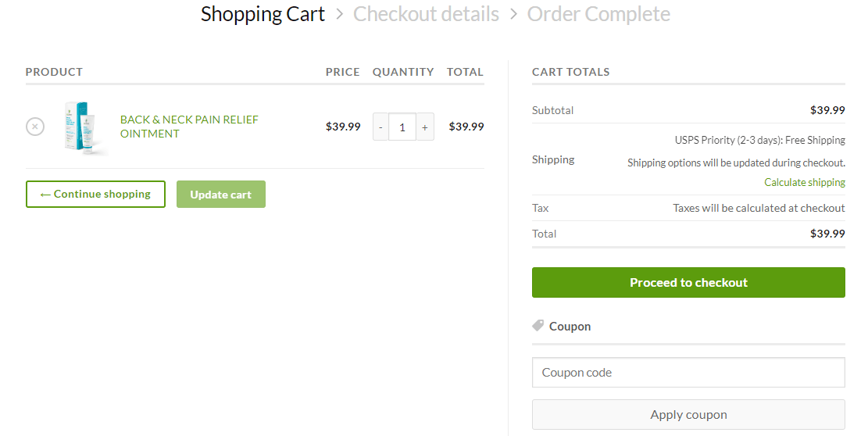Expand the Calculate shipping option

(804, 182)
